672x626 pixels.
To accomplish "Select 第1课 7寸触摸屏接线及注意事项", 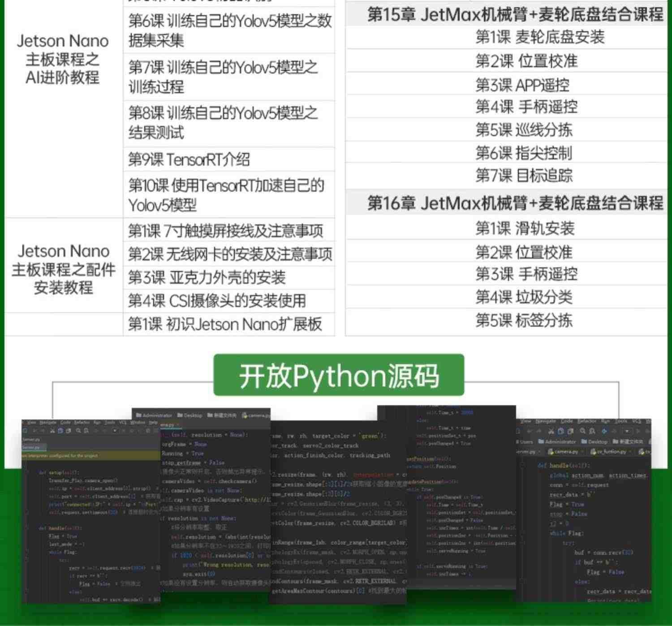I will [x=229, y=231].
